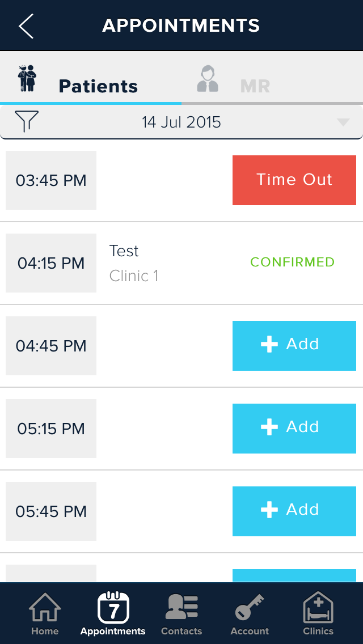Tap the MR representative icon

tap(208, 79)
